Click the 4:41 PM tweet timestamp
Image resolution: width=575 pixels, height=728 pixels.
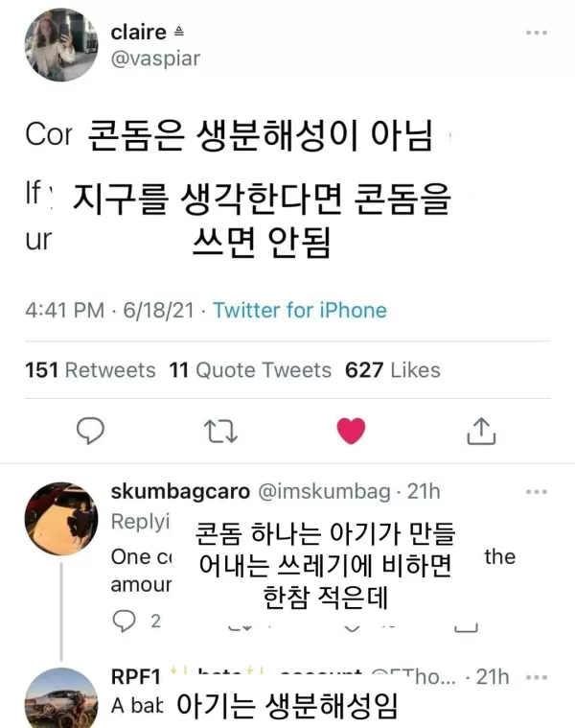[63, 310]
